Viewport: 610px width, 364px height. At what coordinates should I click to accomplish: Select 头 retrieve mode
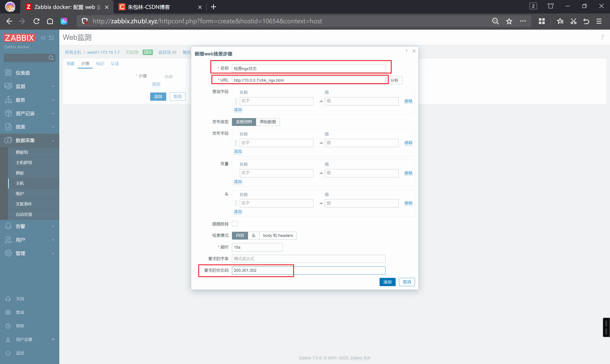(x=254, y=236)
